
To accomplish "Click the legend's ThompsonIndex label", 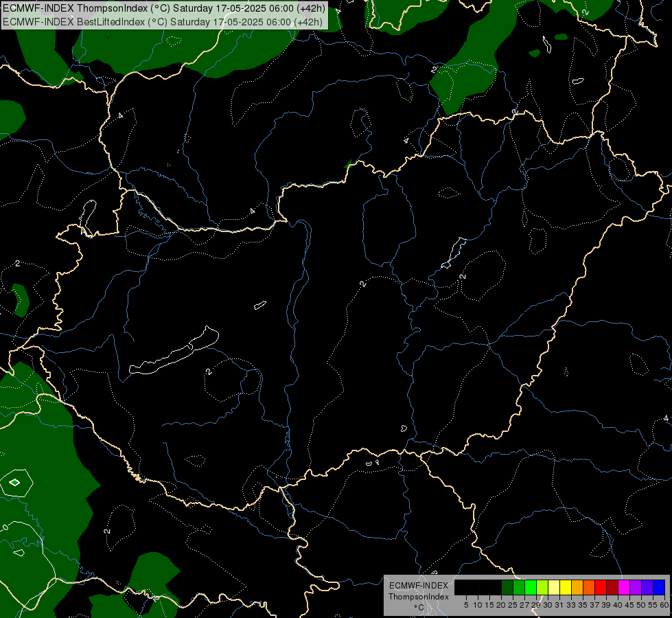I will (419, 597).
